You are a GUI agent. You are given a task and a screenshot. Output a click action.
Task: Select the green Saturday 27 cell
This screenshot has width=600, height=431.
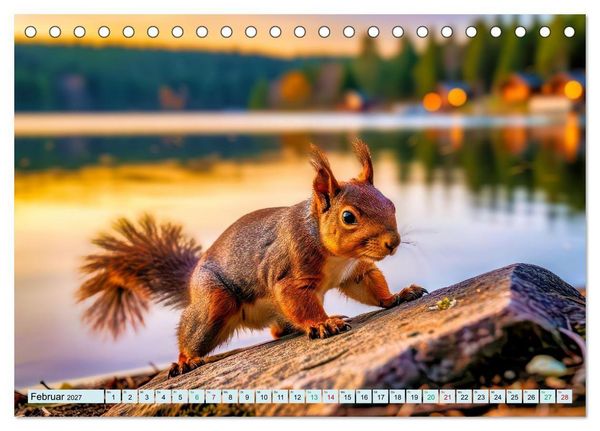(548, 397)
